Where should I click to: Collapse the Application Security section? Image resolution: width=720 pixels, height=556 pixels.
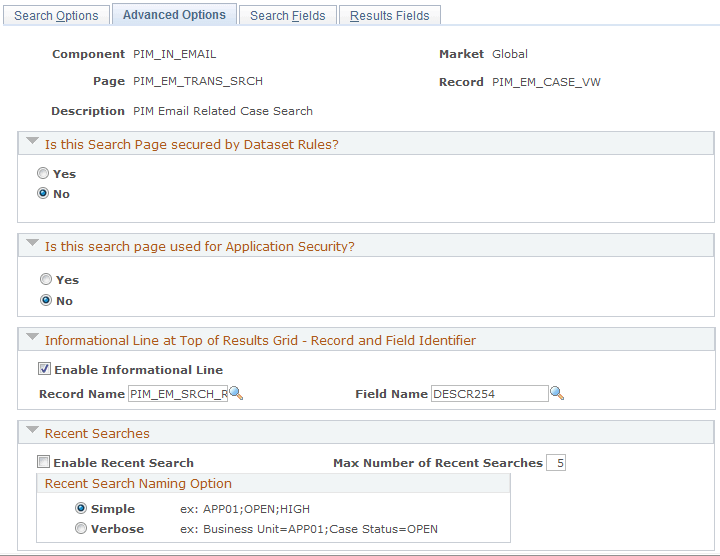[33, 243]
